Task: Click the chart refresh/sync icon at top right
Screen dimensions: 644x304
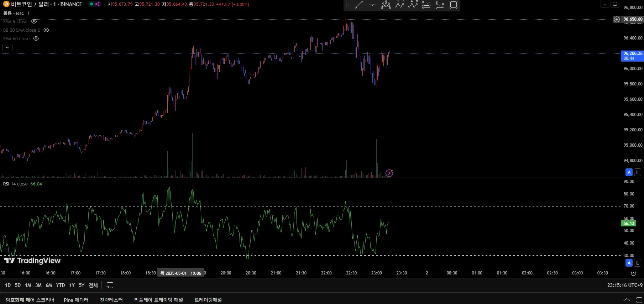Action: (615, 4)
